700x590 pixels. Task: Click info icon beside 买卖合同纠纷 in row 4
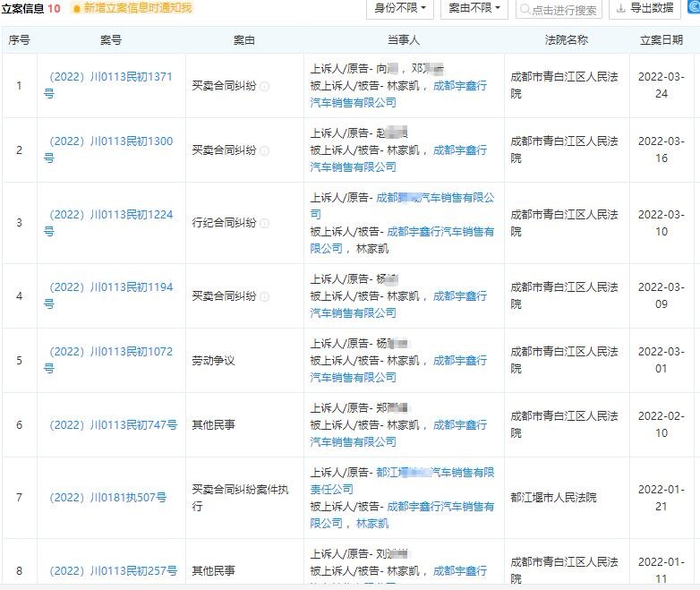[x=265, y=296]
